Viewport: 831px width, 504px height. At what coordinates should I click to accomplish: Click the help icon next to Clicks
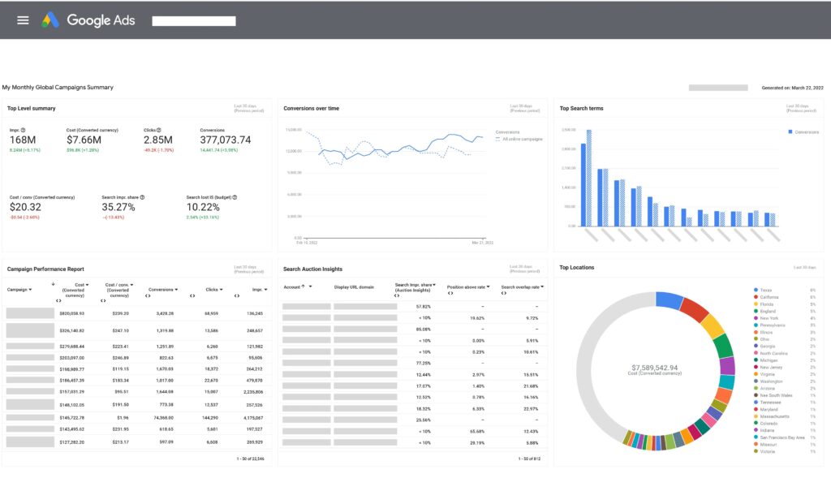[158, 130]
